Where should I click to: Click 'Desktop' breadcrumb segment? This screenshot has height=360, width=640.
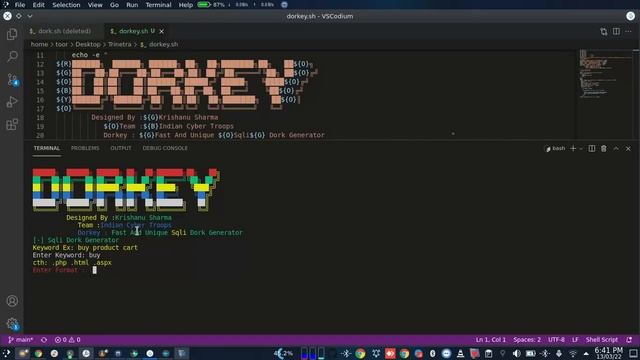(x=88, y=44)
